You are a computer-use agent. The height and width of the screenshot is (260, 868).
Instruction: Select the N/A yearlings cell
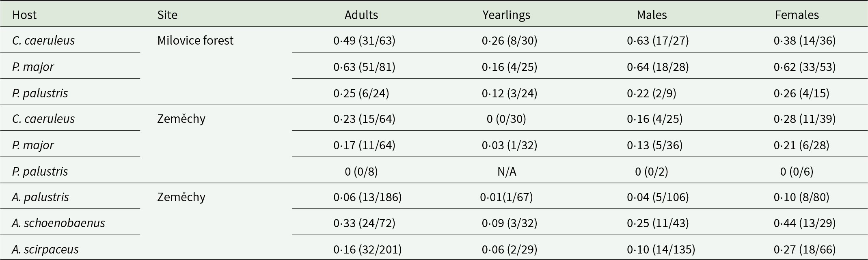pos(507,172)
